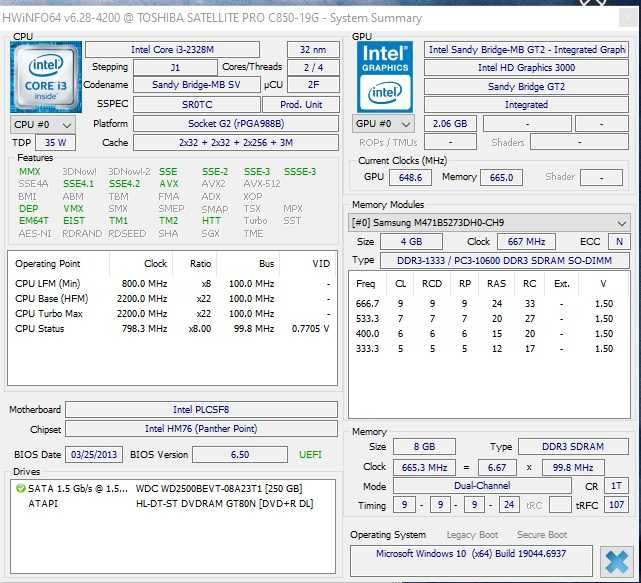This screenshot has width=641, height=583.
Task: Click the memory module size 4 GB field
Action: [x=411, y=242]
